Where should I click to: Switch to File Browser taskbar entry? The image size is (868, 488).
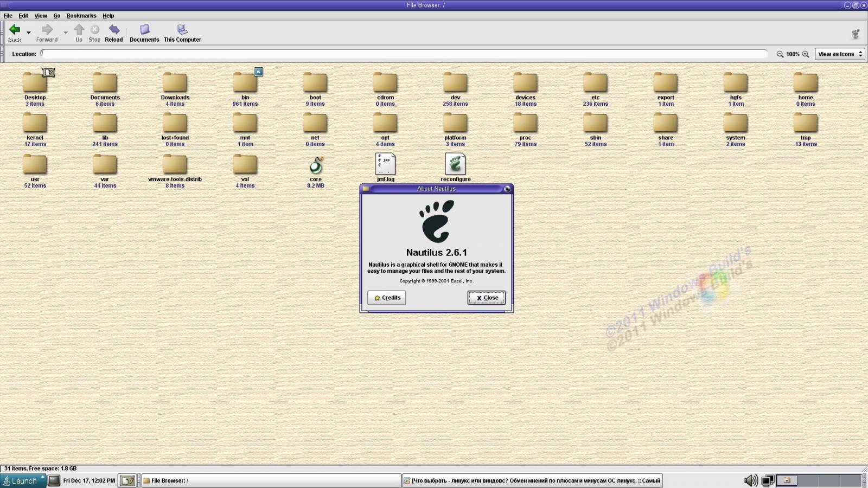(x=271, y=480)
